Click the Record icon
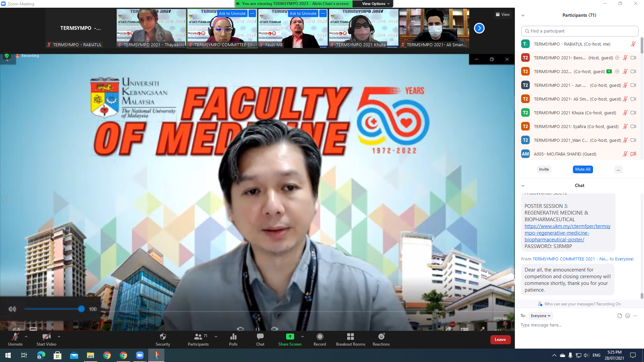Image resolution: width=644 pixels, height=362 pixels. click(320, 337)
